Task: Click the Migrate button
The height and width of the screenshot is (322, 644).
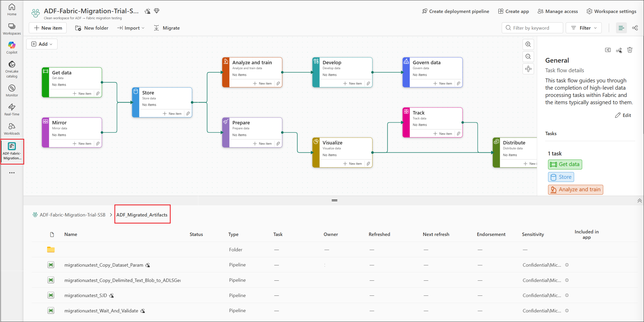Action: tap(167, 28)
